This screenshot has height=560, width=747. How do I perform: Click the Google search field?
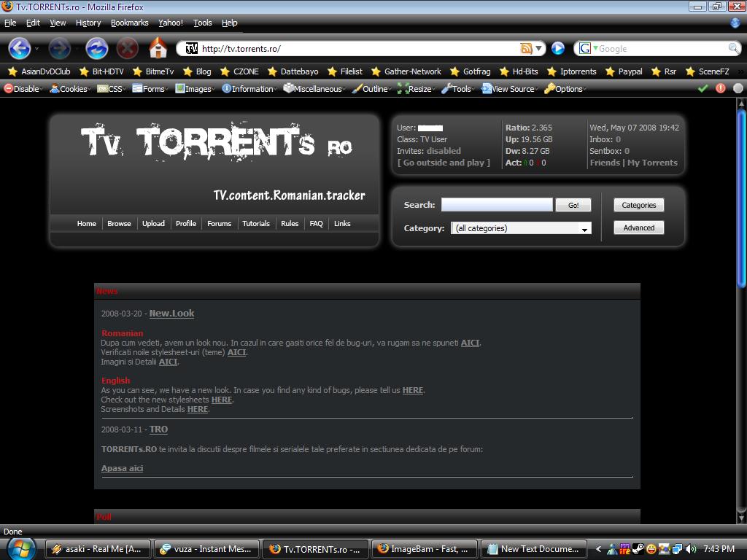point(662,49)
